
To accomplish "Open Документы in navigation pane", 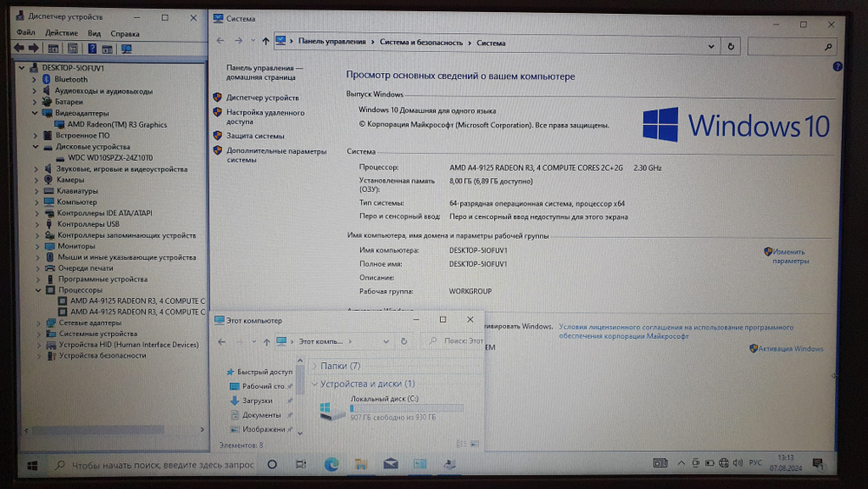I will click(x=261, y=415).
